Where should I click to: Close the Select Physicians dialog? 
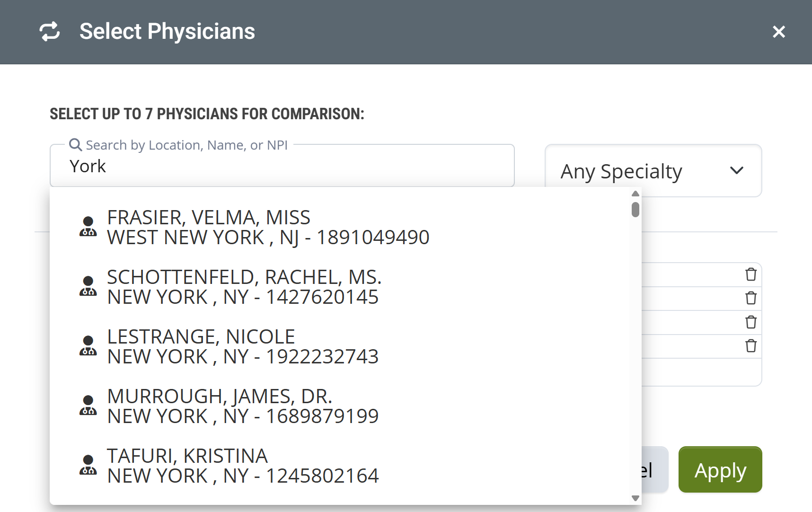point(778,32)
